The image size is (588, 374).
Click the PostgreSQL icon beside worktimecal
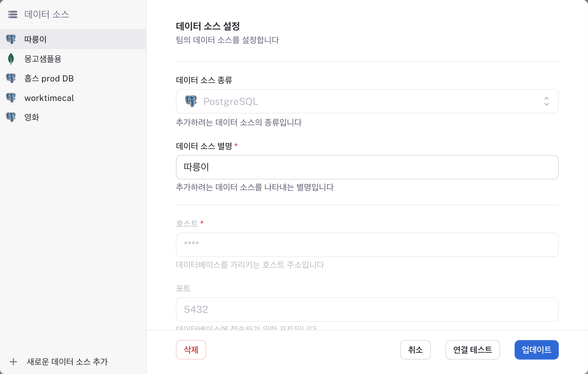11,98
